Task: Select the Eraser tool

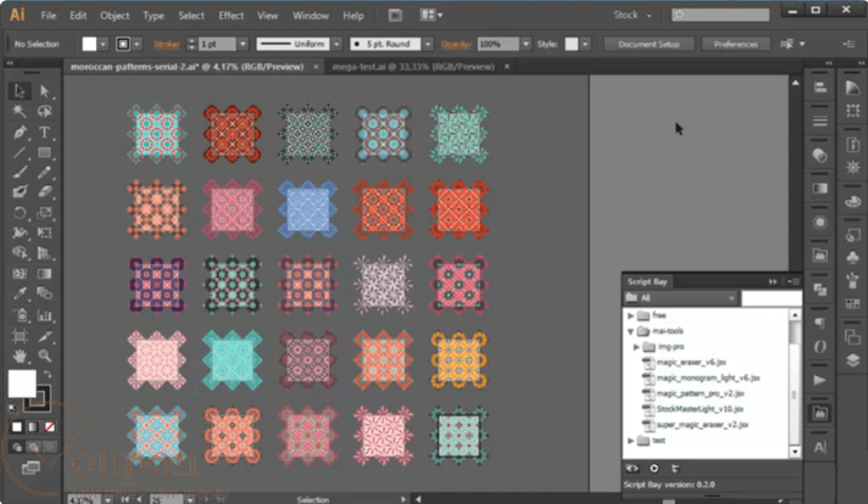Action: 44,193
